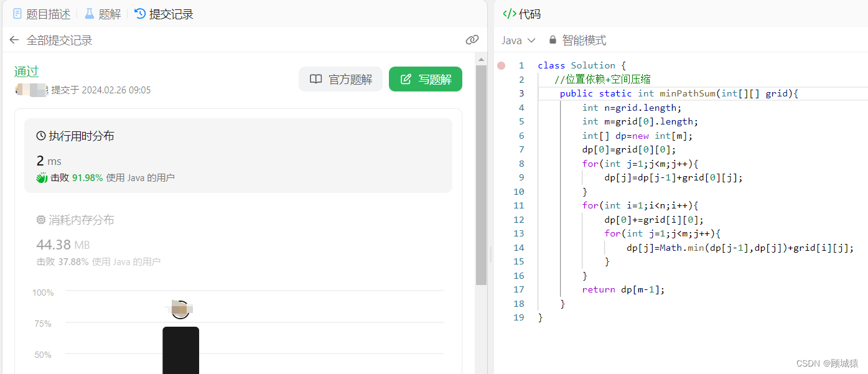Image resolution: width=868 pixels, height=374 pixels.
Task: Select the 提交记录 tab
Action: point(164,14)
